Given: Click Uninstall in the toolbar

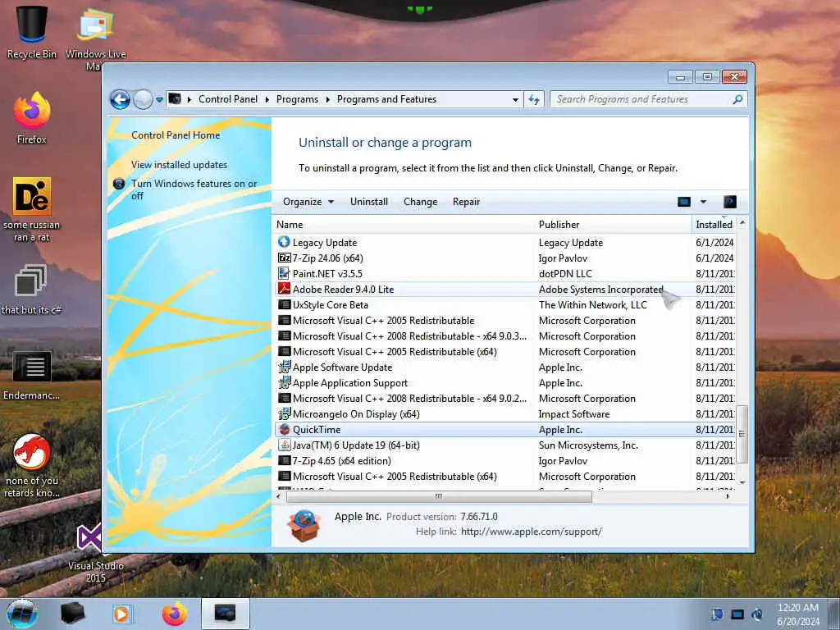Looking at the screenshot, I should click(368, 202).
